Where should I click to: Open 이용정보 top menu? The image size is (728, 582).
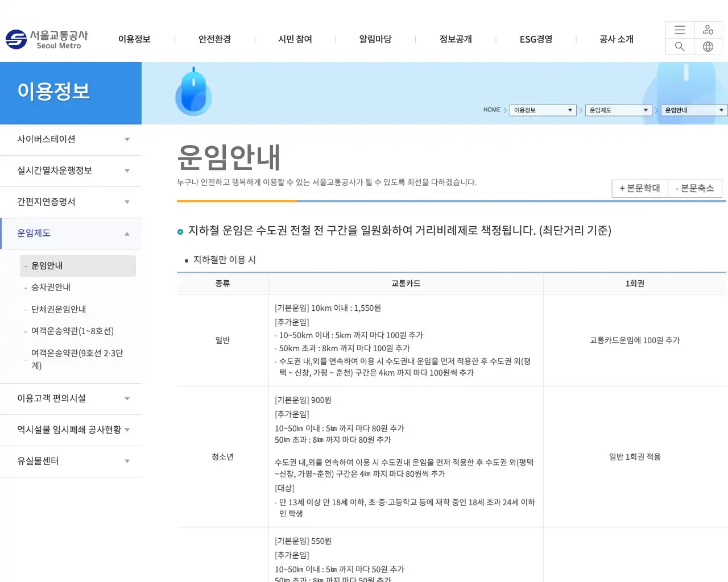click(x=134, y=39)
